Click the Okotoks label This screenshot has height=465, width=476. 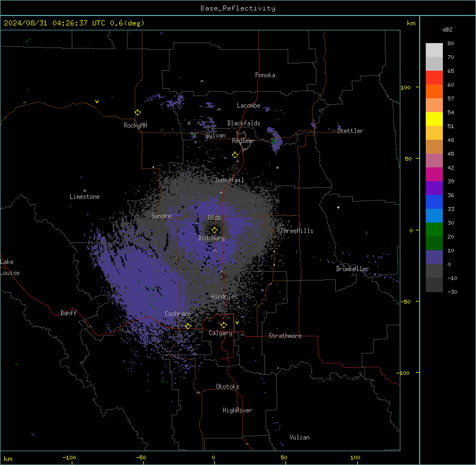228,387
